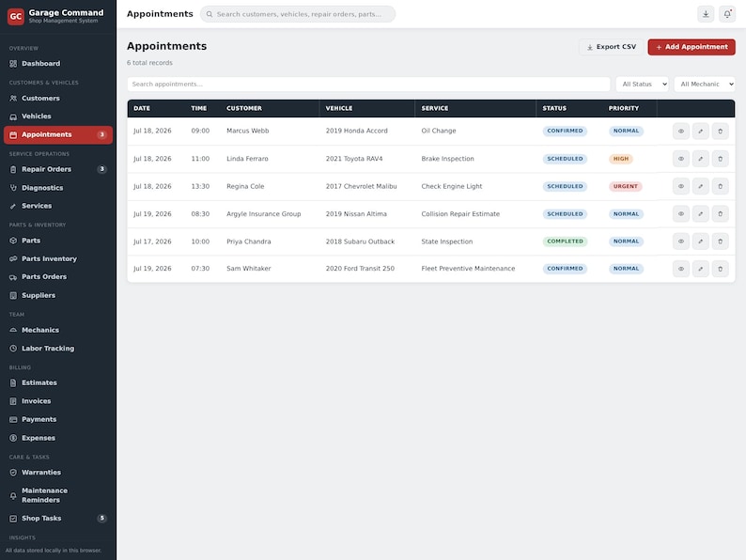746x560 pixels.
Task: View Argyle Insurance Group appointment
Action: point(681,214)
